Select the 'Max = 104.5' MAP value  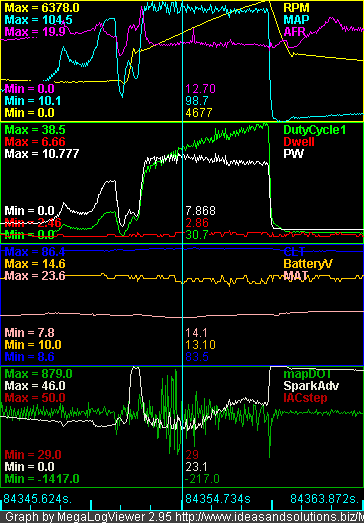pyautogui.click(x=39, y=20)
